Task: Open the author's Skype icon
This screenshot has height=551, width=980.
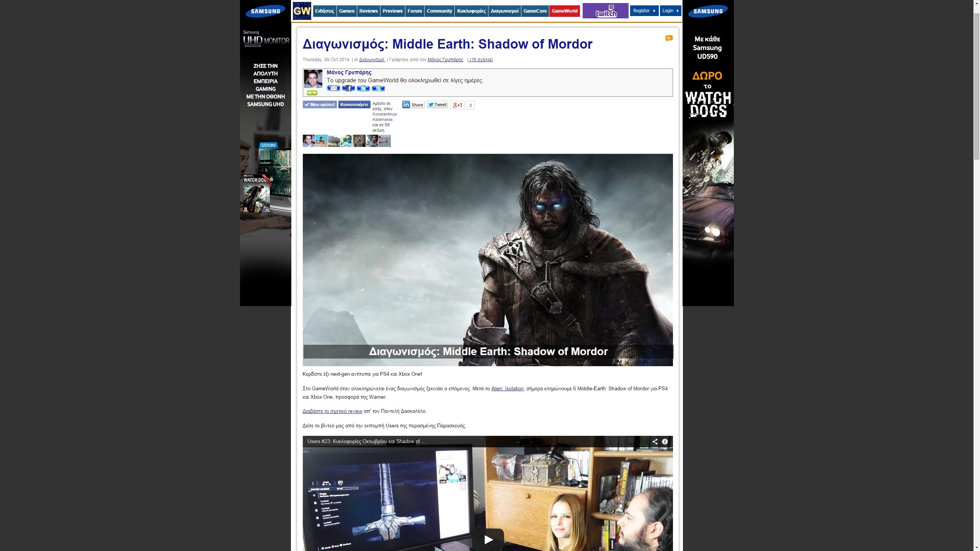Action: click(x=378, y=88)
